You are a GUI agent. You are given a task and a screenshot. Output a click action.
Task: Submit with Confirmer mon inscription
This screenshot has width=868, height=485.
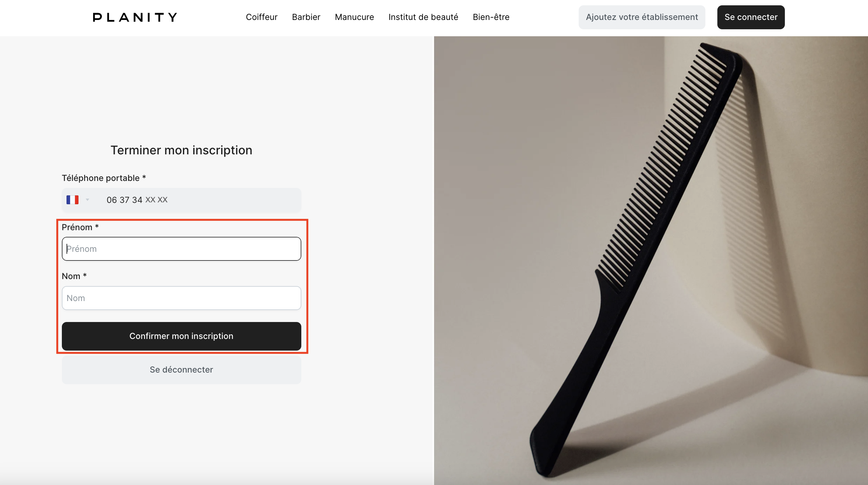click(181, 336)
